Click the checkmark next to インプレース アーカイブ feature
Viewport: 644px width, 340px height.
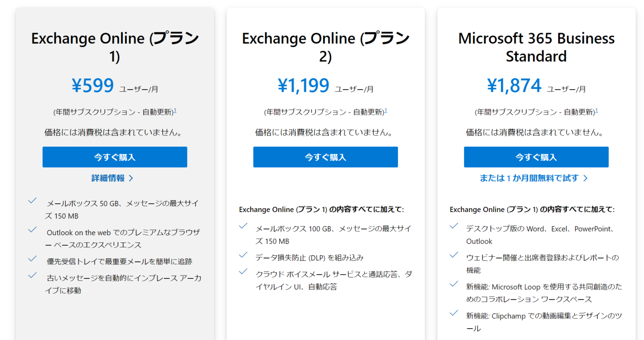(33, 275)
